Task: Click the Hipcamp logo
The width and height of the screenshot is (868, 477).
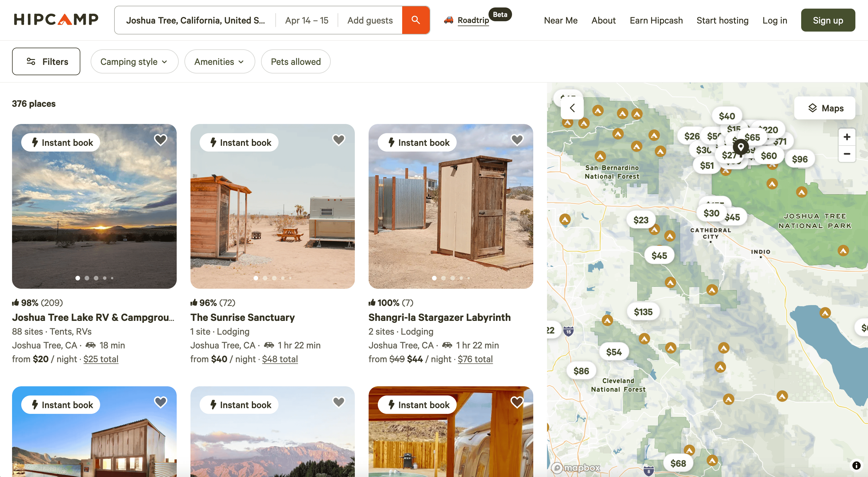Action: (x=56, y=20)
